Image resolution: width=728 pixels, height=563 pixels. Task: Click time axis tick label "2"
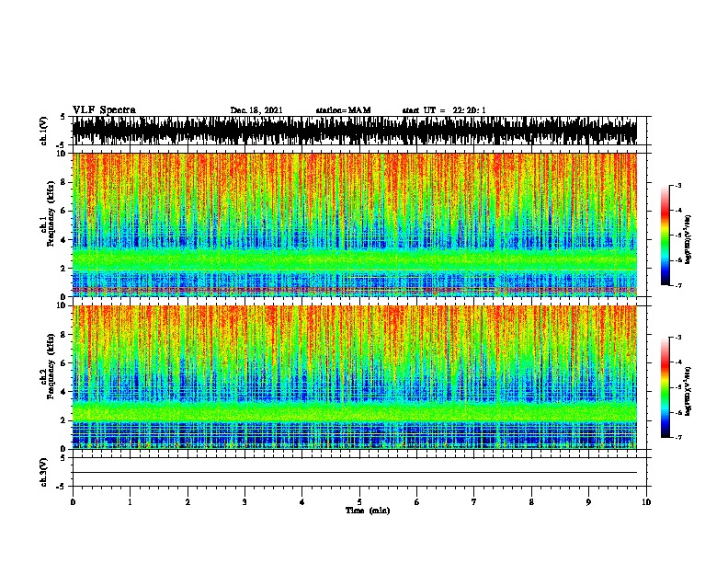coord(188,502)
